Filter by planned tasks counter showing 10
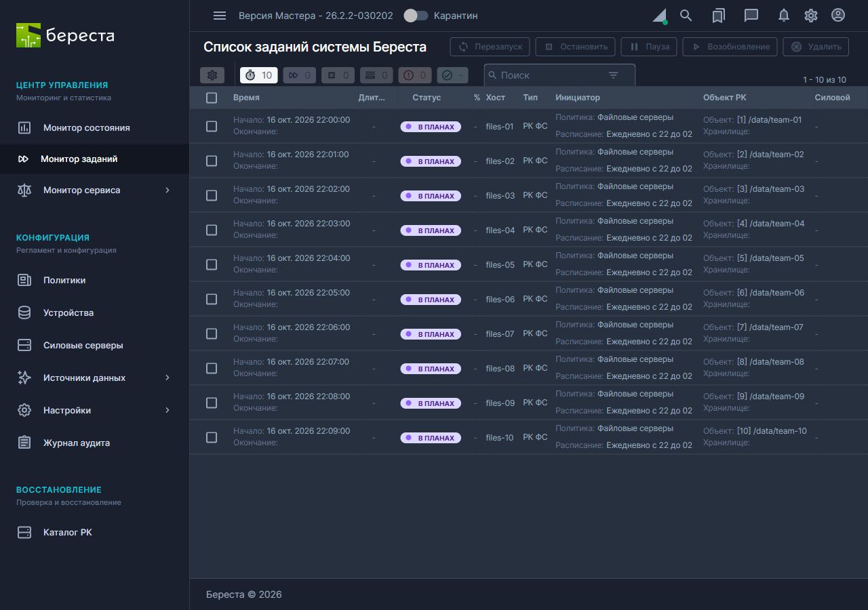Image resolution: width=868 pixels, height=610 pixels. tap(259, 75)
